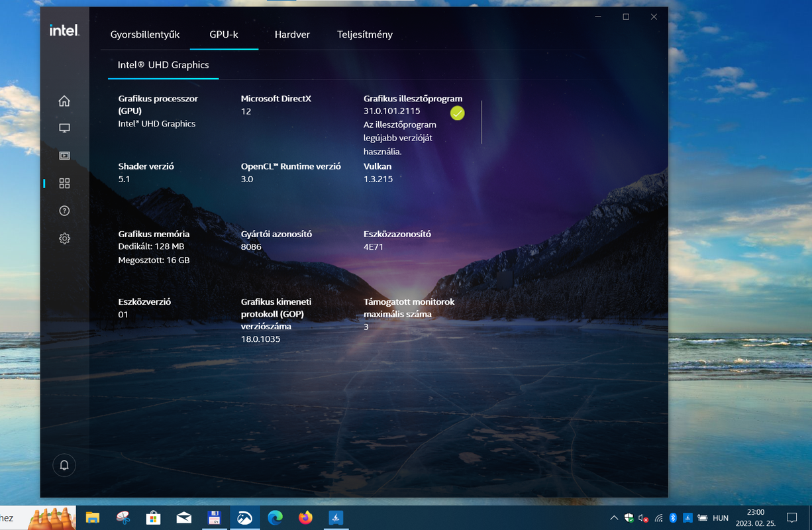Click the OpenCL Runtime verzió label
812x530 pixels.
click(x=291, y=166)
